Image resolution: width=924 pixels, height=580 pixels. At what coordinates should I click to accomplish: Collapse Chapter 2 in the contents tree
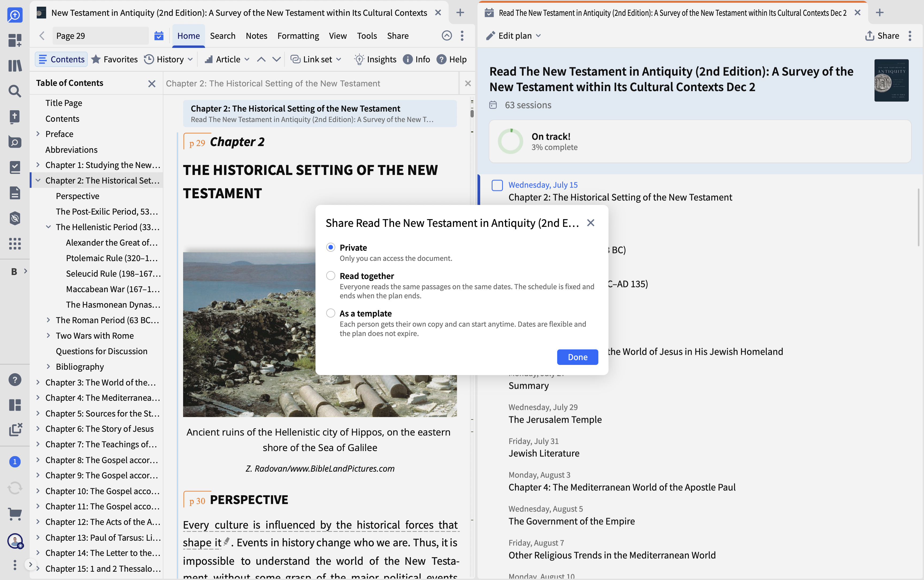coord(38,180)
